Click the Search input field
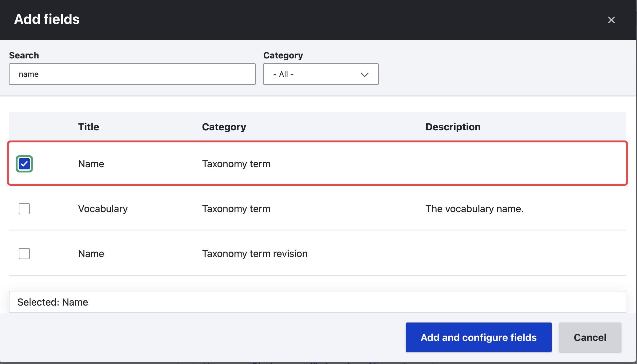 [x=132, y=74]
